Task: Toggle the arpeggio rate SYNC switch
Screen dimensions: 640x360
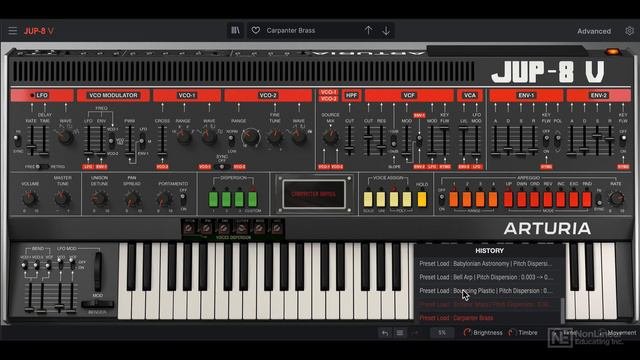Action: [x=599, y=200]
